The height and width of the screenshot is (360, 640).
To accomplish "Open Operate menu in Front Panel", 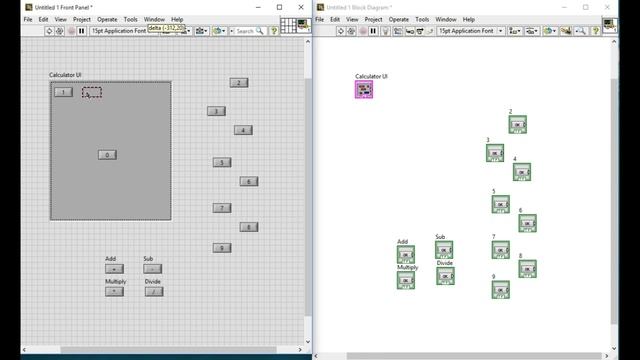I will (107, 19).
